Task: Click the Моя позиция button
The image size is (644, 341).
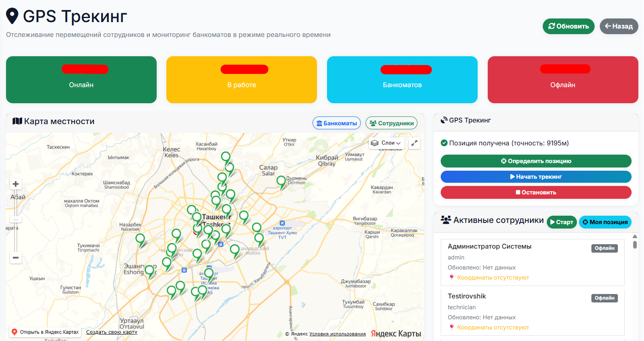Action: click(605, 222)
